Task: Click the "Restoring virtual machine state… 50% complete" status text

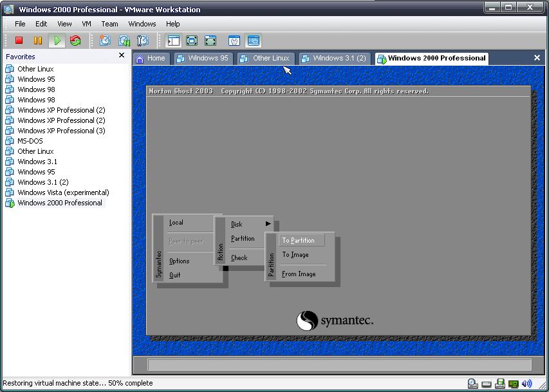Action: [78, 383]
